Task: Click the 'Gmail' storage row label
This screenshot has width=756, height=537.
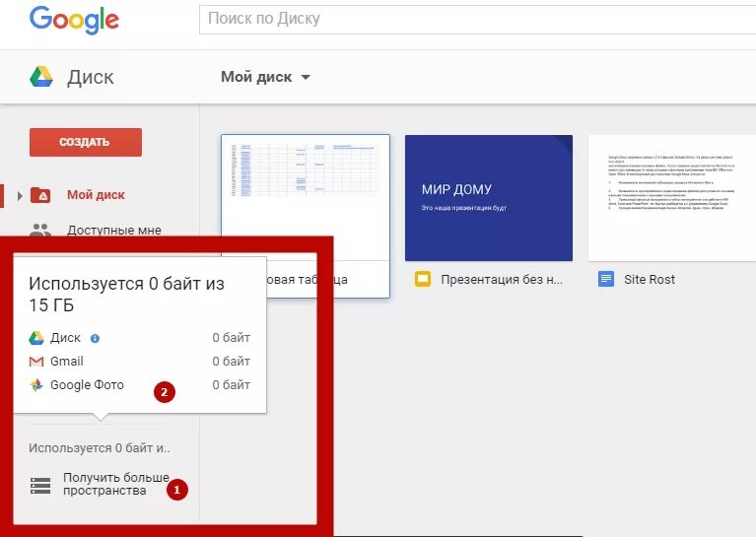Action: pyautogui.click(x=67, y=361)
